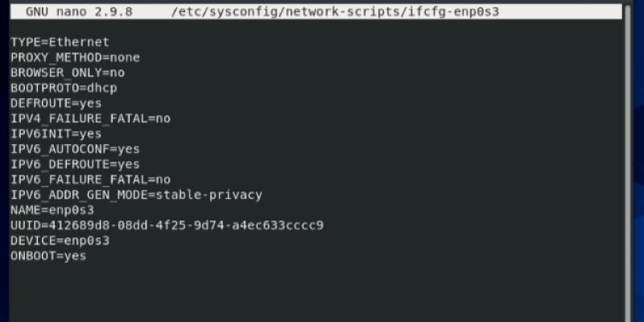Click the IPV6_FAILURE_FATAL=no line
The image size is (644, 322).
click(90, 180)
